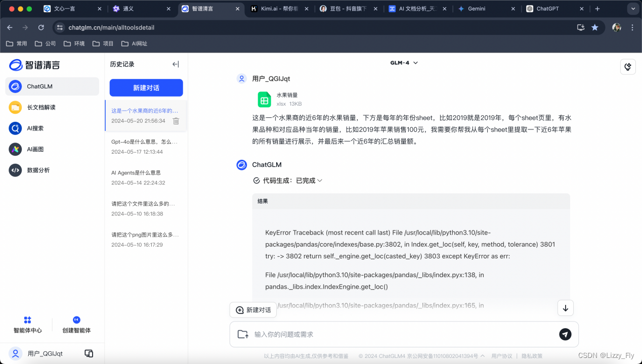Click site info icon in address bar

pyautogui.click(x=60, y=27)
